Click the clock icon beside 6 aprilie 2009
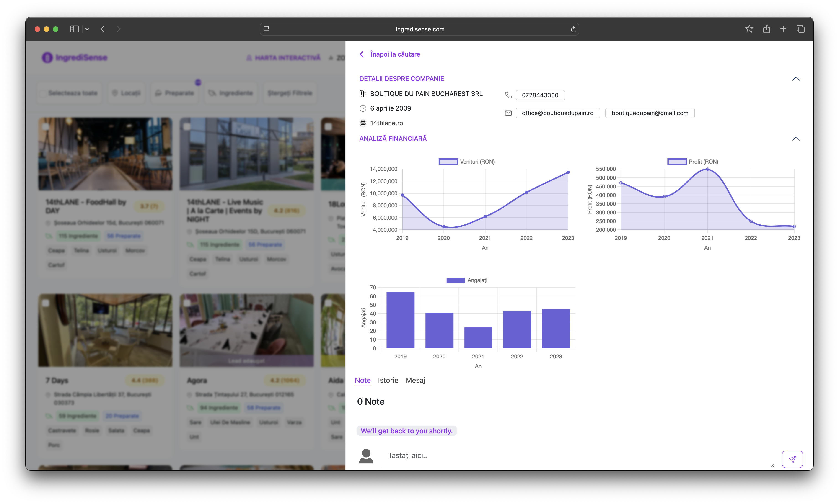This screenshot has height=504, width=839. 363,108
